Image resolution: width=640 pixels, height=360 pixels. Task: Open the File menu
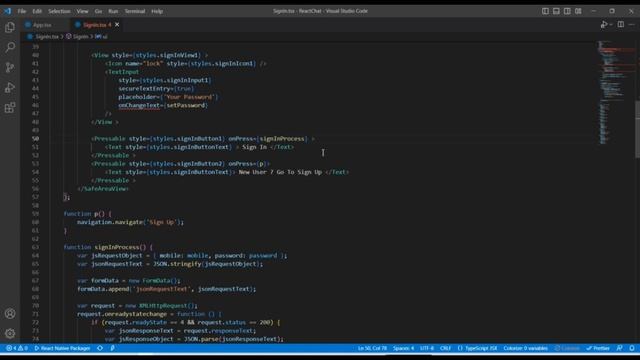22,11
